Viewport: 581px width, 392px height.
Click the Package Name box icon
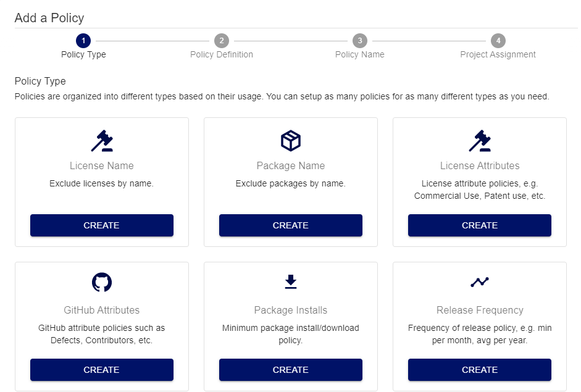(x=291, y=141)
